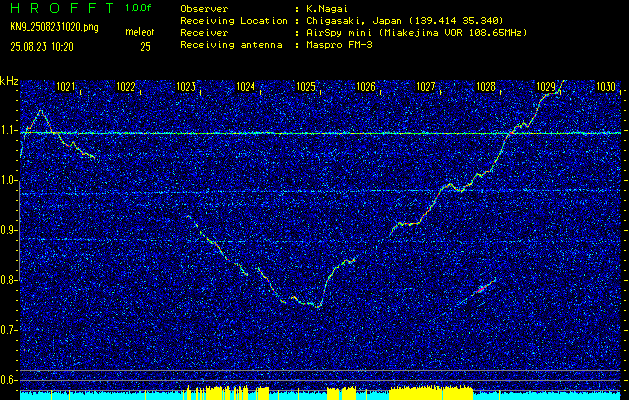Click the Receiving Location label

[234, 20]
